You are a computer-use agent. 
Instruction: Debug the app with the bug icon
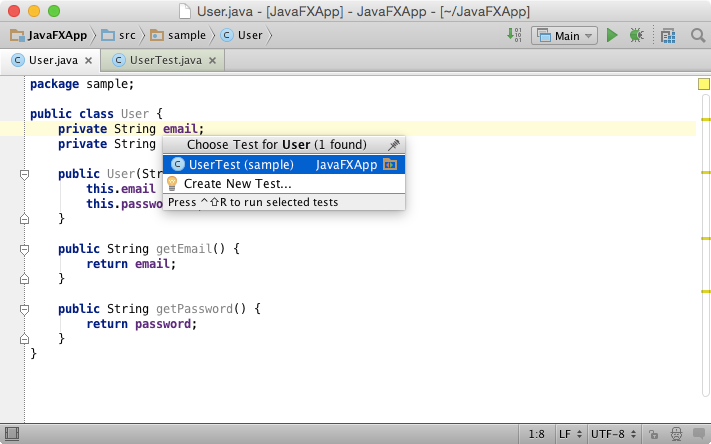637,35
